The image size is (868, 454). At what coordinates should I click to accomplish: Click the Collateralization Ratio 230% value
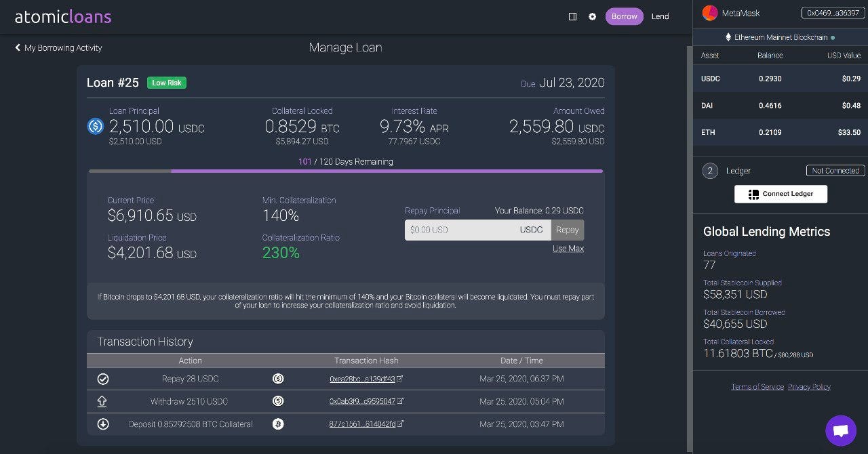281,253
